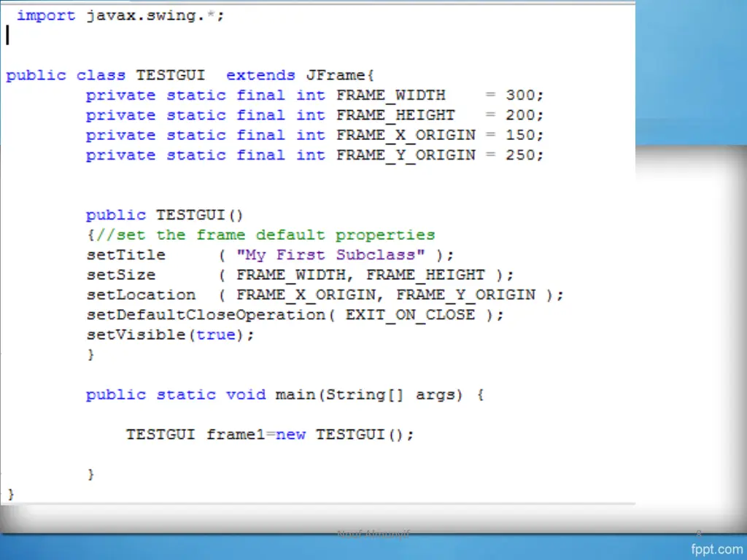The image size is (747, 560).
Task: Click the value '250' of FRAME_Y_ORIGIN
Action: point(521,155)
